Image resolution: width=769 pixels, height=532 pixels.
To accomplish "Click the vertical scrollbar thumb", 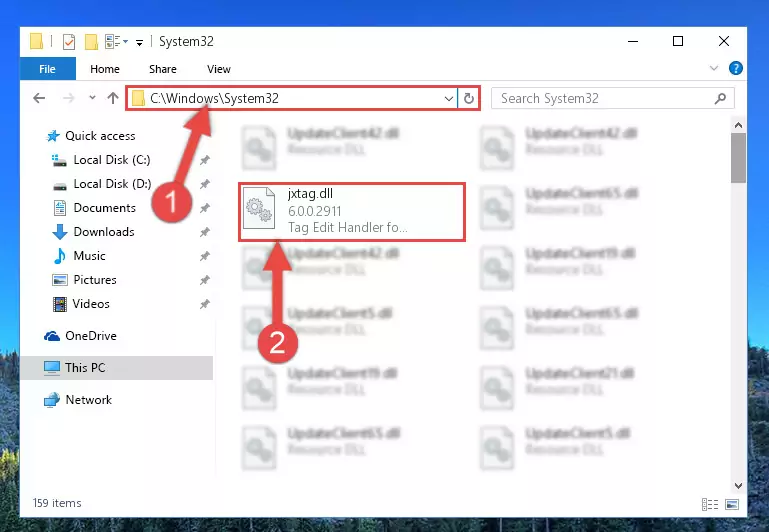I will pyautogui.click(x=738, y=157).
